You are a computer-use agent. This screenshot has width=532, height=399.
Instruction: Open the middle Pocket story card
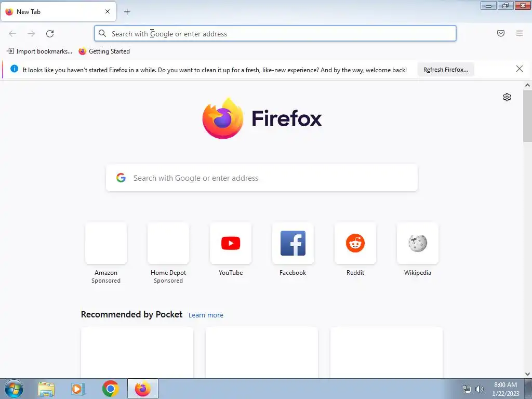tap(262, 353)
